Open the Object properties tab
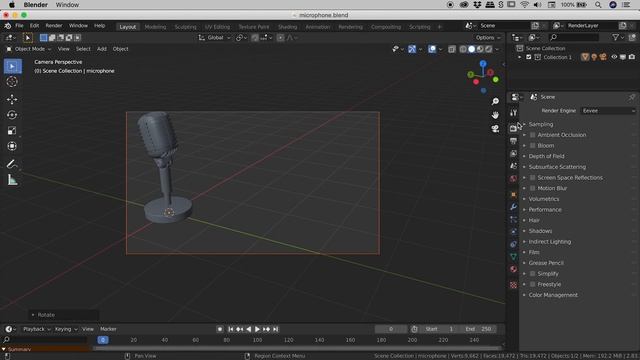The width and height of the screenshot is (640, 360). 513,194
